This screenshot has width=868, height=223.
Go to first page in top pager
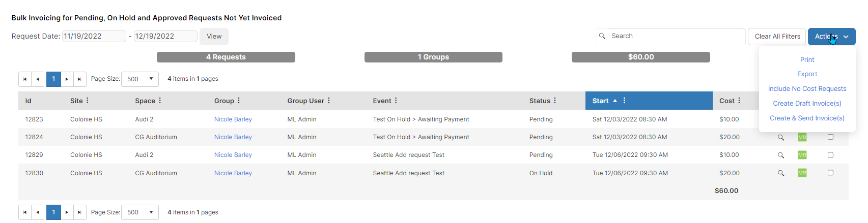[x=25, y=79]
